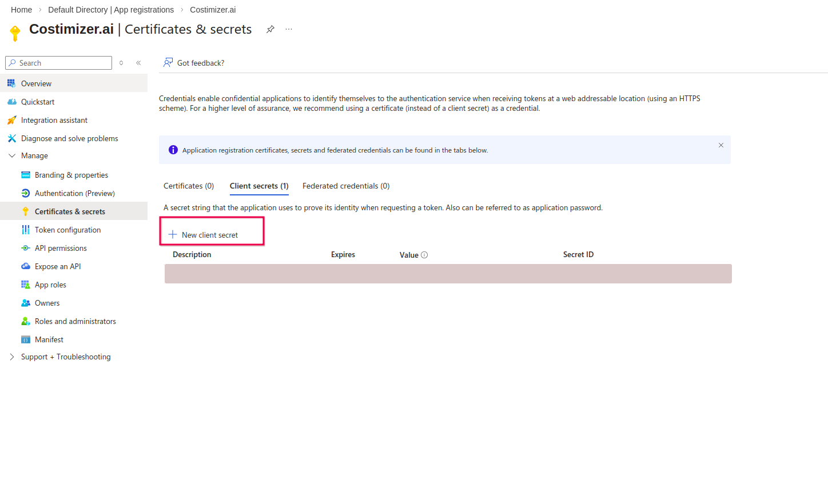Click the Branding & properties icon
The width and height of the screenshot is (828, 504).
point(26,175)
